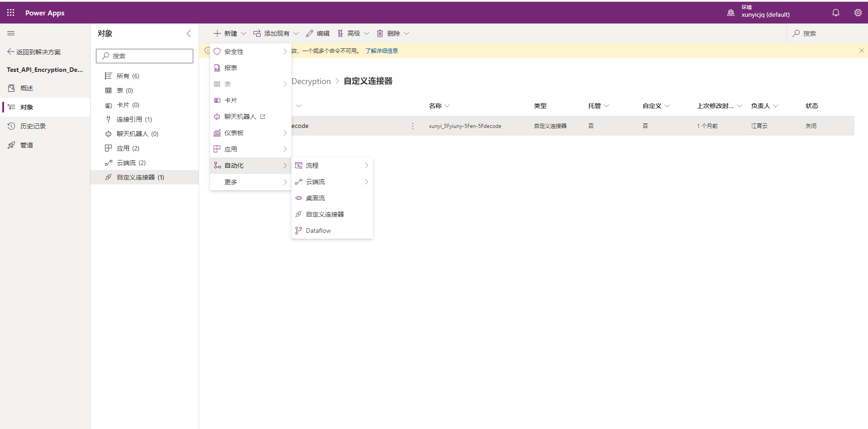This screenshot has height=429, width=868.
Task: Sort by the 名称 column header
Action: click(435, 106)
